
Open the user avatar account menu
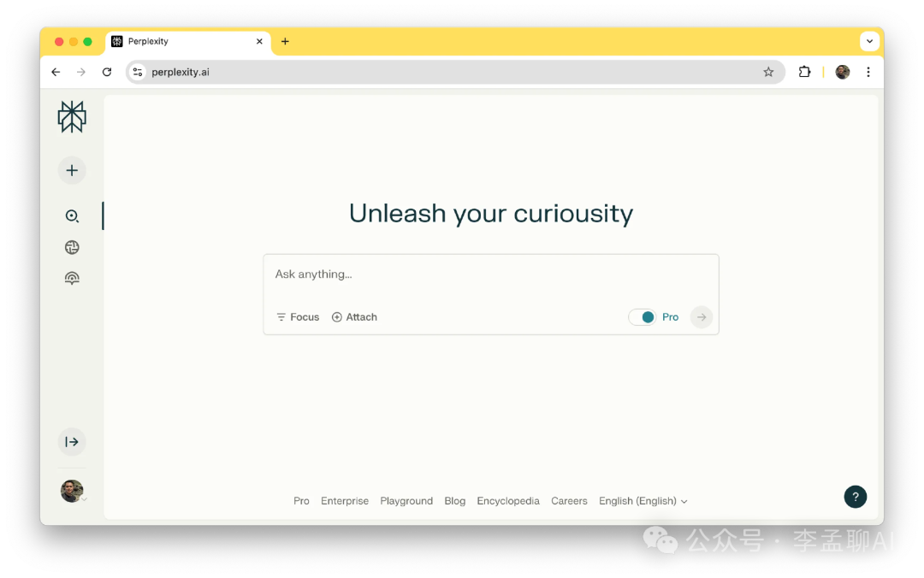coord(72,491)
